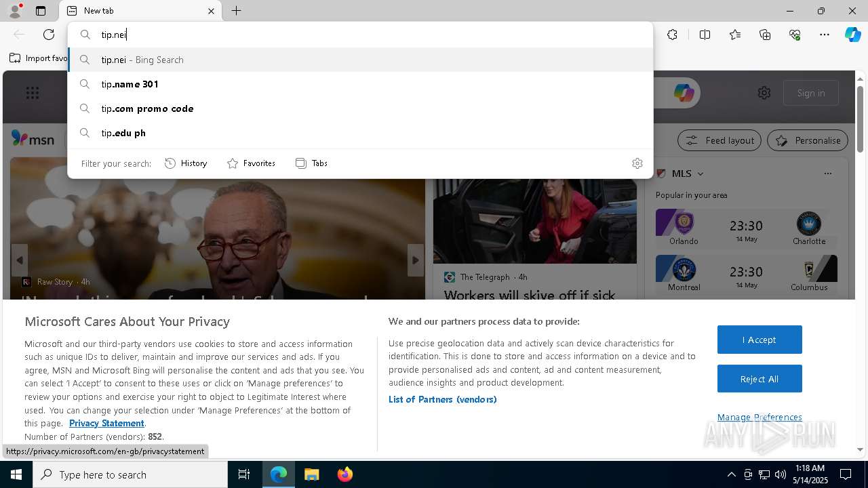Image resolution: width=868 pixels, height=488 pixels.
Task: Open Feed layout options
Action: [x=720, y=140]
